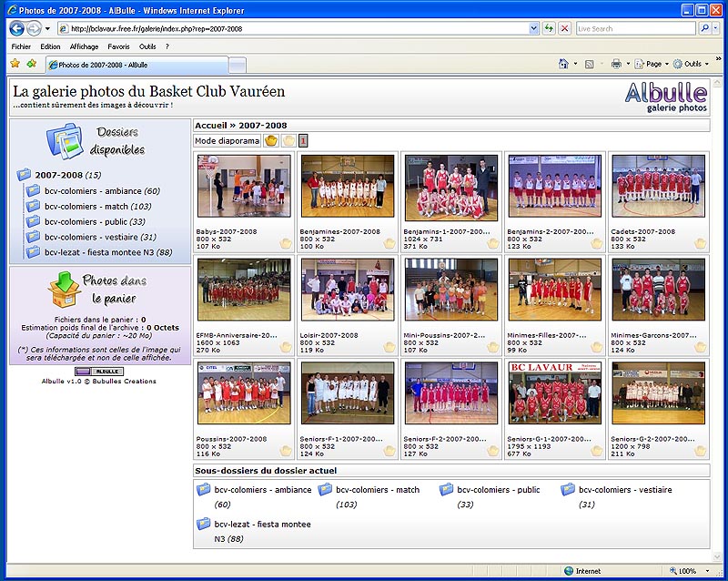The width and height of the screenshot is (728, 581).
Task: Open bcv-colomiers - match folder in the sidebar
Action: 98,207
